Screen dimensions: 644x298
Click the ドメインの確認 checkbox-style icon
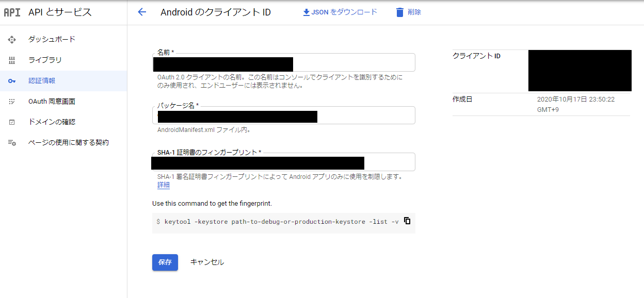(x=12, y=122)
